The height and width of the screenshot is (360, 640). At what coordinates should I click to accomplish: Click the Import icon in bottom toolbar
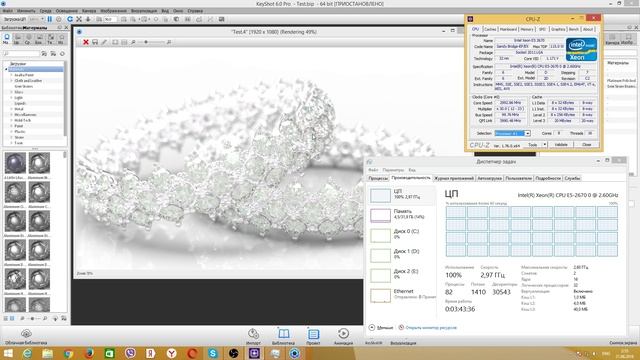(253, 336)
